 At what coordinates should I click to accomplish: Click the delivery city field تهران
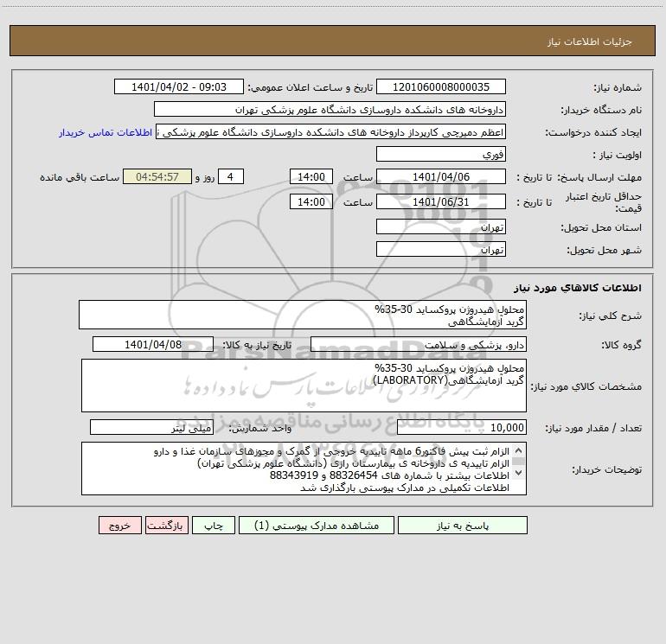tap(441, 249)
